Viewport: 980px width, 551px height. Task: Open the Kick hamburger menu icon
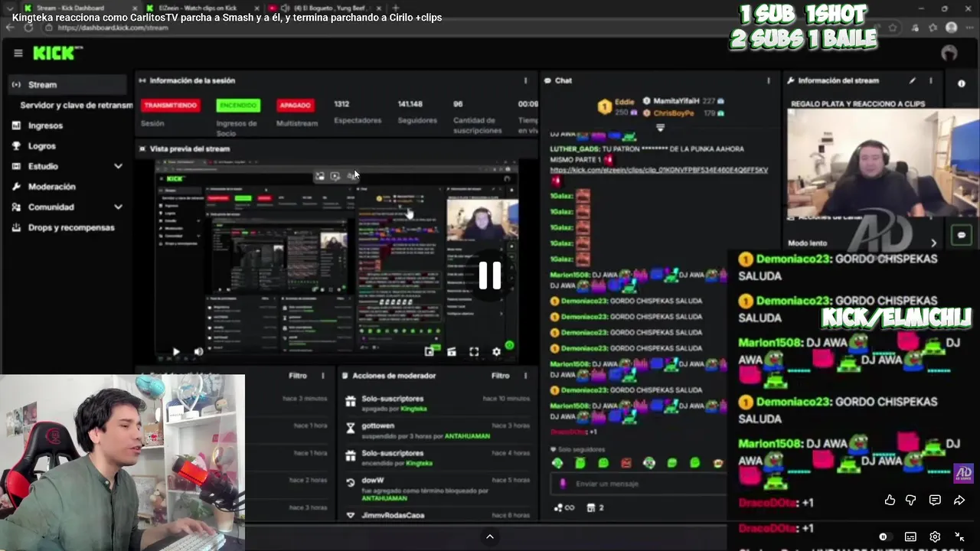tap(18, 53)
